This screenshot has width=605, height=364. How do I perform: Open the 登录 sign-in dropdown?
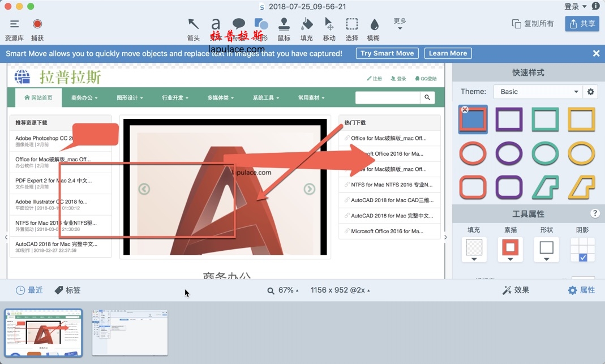(575, 6)
